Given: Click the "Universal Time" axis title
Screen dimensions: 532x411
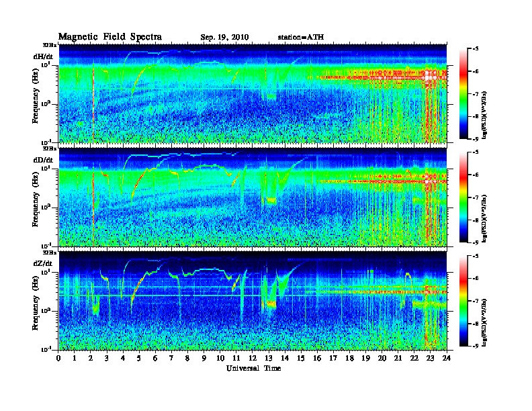Looking at the screenshot, I should pyautogui.click(x=253, y=368).
